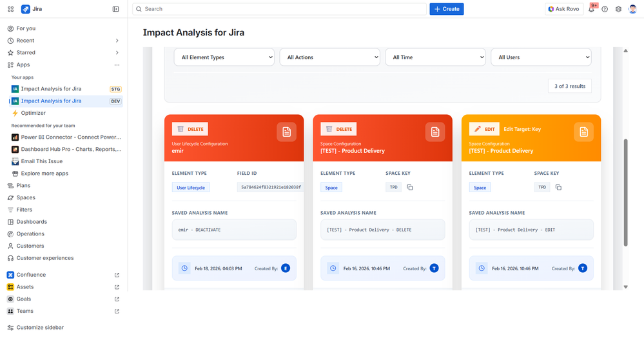The image size is (644, 338).
Task: Click the Optimizer lightning icon
Action: click(15, 113)
